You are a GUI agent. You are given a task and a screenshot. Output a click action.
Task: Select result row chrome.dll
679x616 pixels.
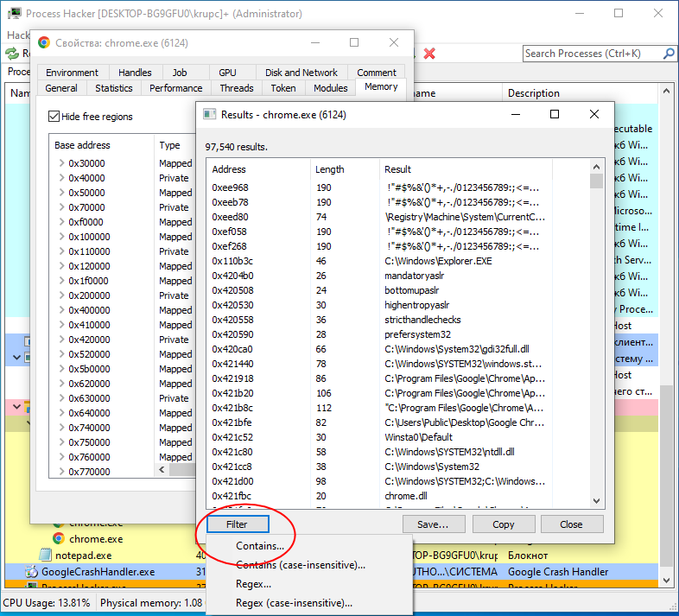[397, 496]
